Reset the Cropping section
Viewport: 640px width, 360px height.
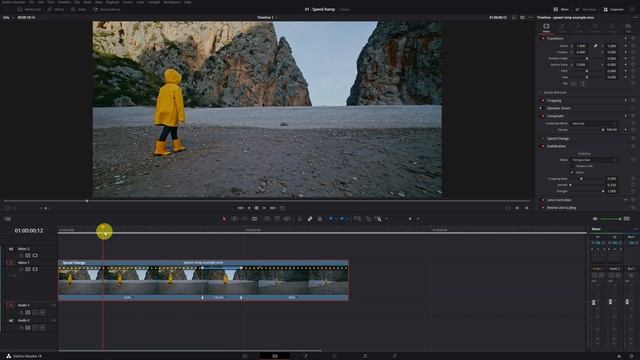(x=633, y=100)
